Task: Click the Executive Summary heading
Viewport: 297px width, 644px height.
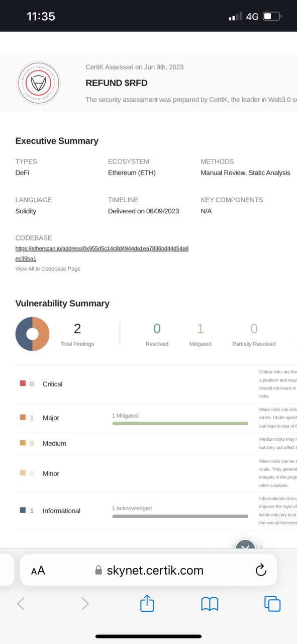Action: [57, 141]
